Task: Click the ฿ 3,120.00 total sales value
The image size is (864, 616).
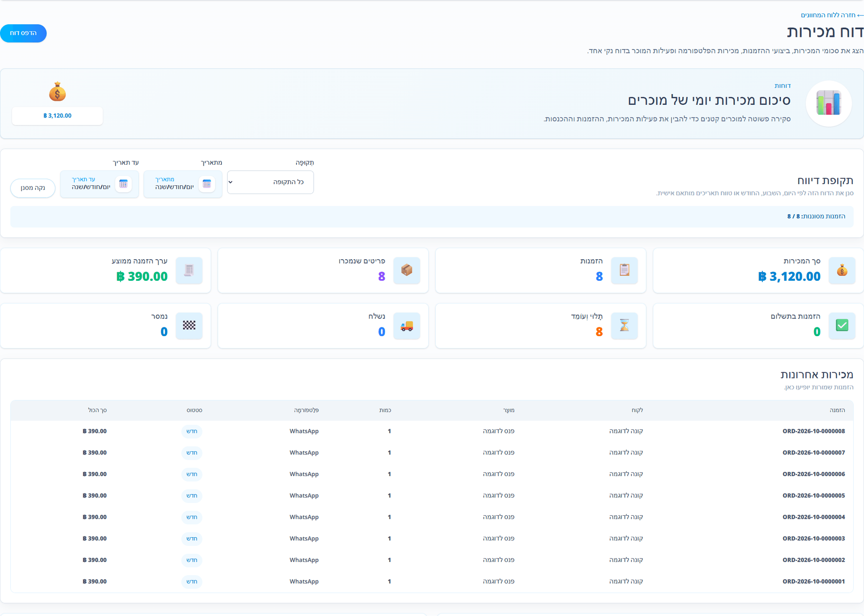Action: pos(789,276)
